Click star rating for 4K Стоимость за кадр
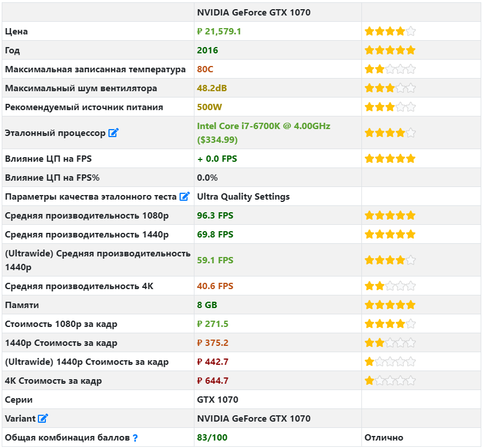483x448 pixels. click(390, 381)
